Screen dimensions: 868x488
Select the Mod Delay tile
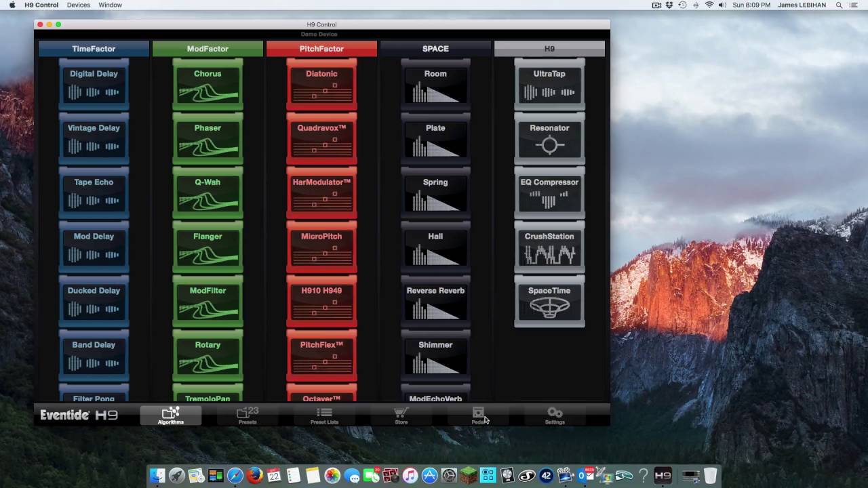pyautogui.click(x=94, y=247)
